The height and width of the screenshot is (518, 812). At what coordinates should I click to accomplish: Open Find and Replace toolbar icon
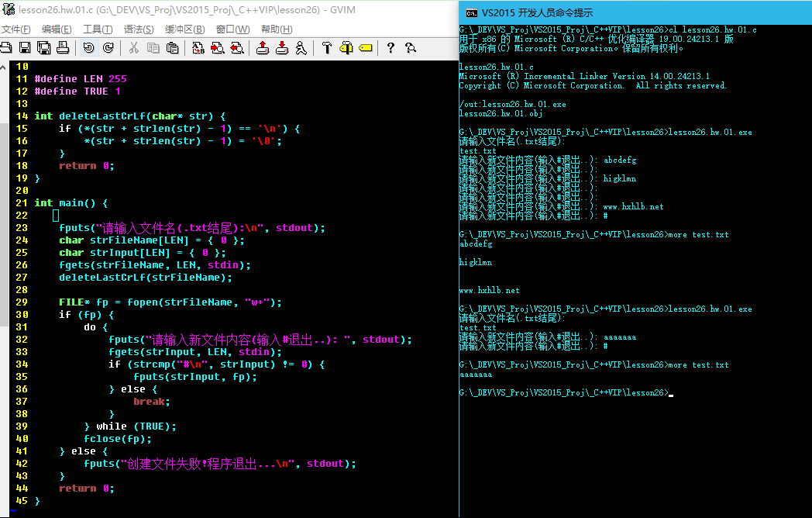(x=198, y=48)
